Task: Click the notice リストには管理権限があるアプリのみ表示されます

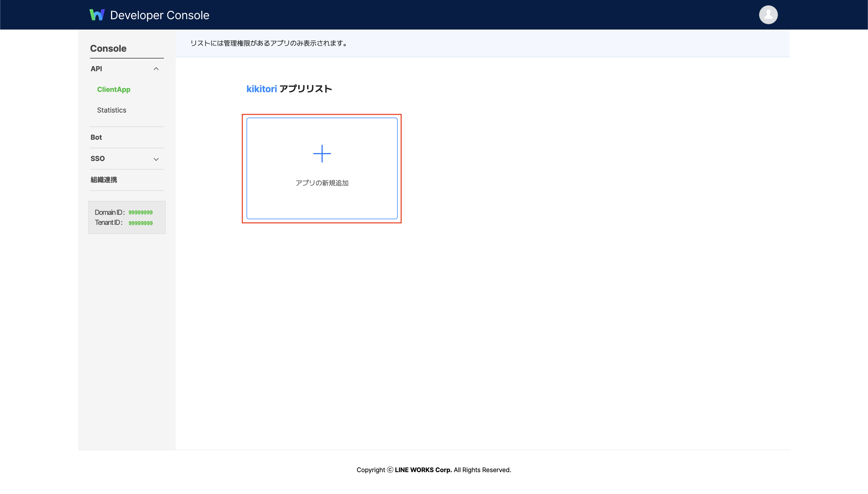Action: 269,43
